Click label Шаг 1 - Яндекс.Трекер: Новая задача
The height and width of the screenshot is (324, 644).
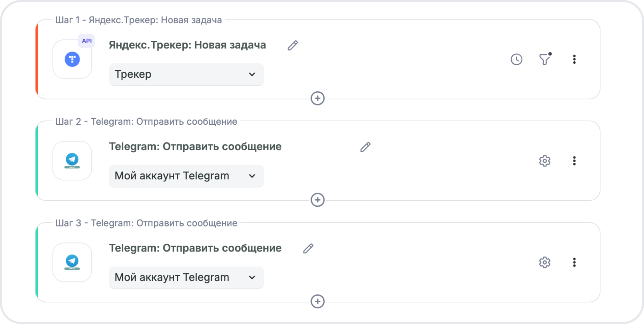tap(139, 20)
